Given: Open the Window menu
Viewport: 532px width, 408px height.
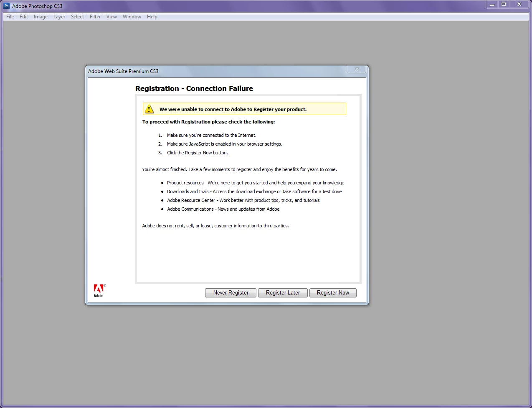Looking at the screenshot, I should (x=132, y=17).
